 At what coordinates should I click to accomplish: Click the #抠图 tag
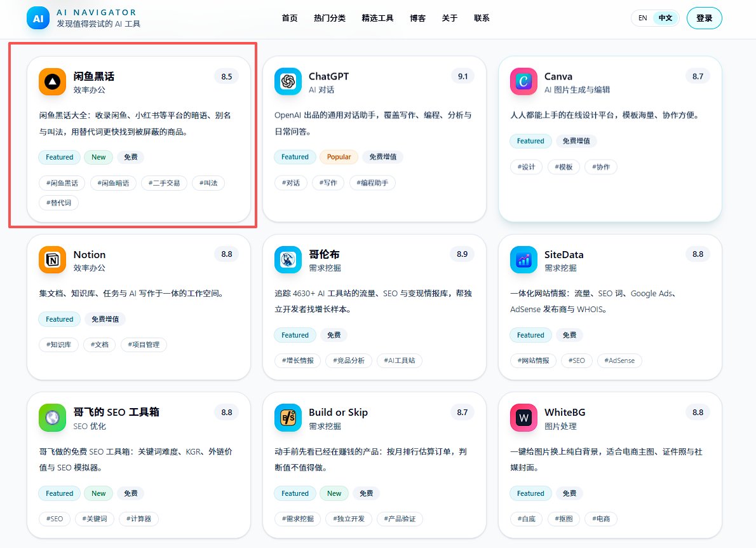564,519
